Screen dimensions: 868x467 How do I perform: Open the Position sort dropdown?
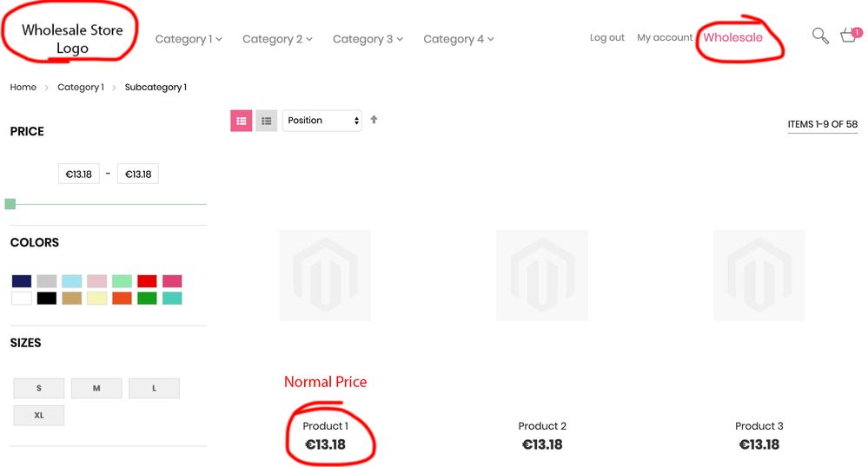[321, 121]
